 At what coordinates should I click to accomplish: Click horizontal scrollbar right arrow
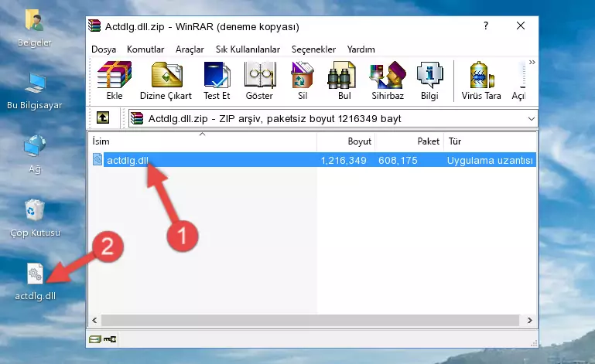(x=530, y=321)
